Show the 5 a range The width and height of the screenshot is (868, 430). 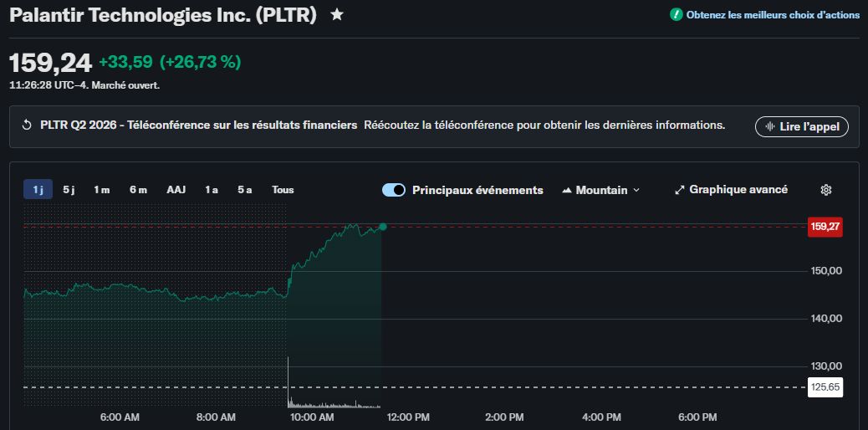[245, 190]
